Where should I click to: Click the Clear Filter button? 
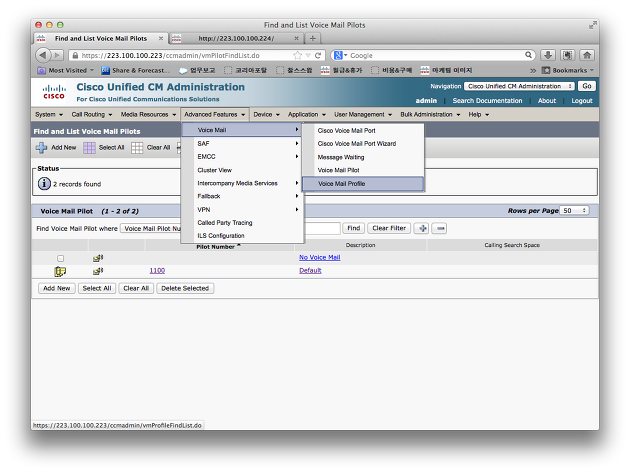click(x=389, y=228)
